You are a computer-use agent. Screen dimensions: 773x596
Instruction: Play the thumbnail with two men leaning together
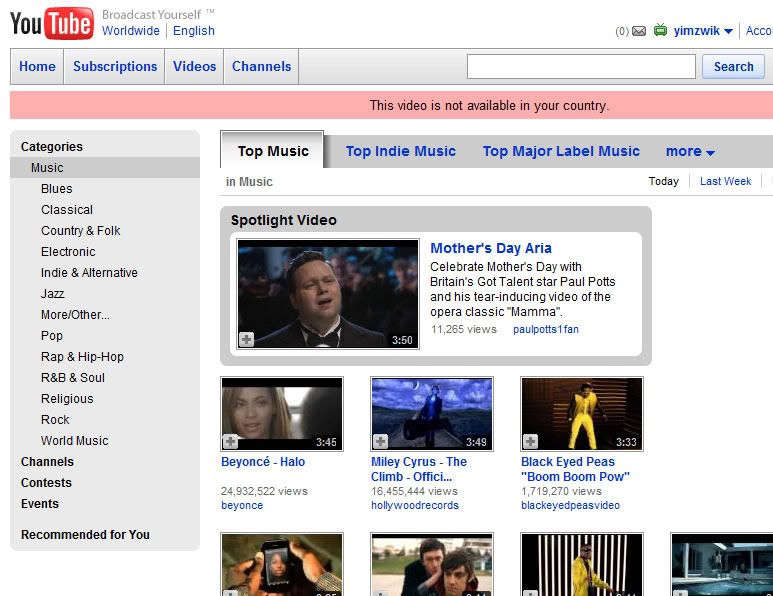click(432, 564)
